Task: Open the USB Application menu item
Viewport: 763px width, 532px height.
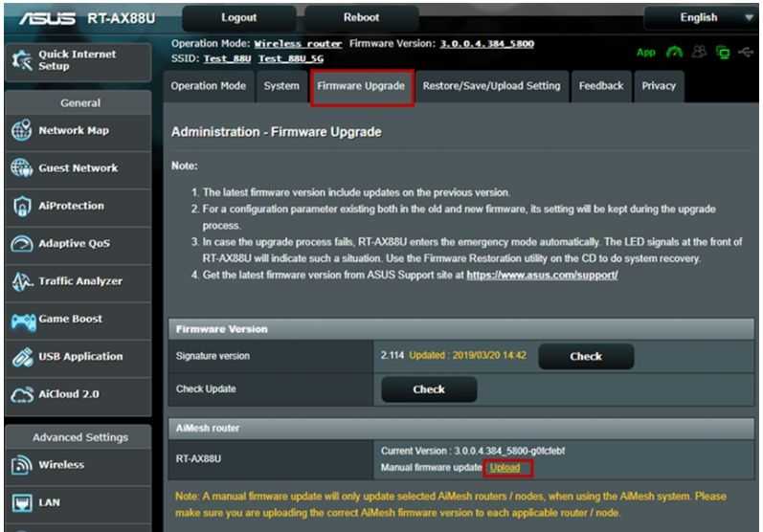Action: tap(78, 357)
